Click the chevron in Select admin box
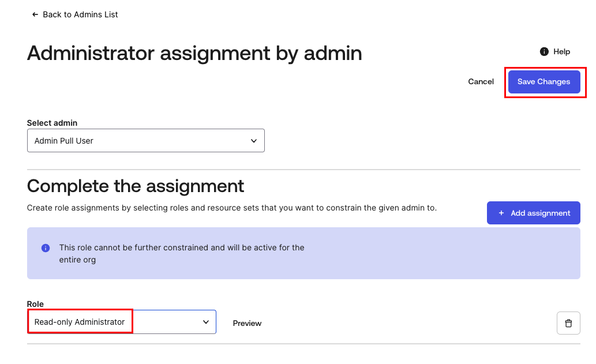Image resolution: width=596 pixels, height=364 pixels. pyautogui.click(x=253, y=141)
